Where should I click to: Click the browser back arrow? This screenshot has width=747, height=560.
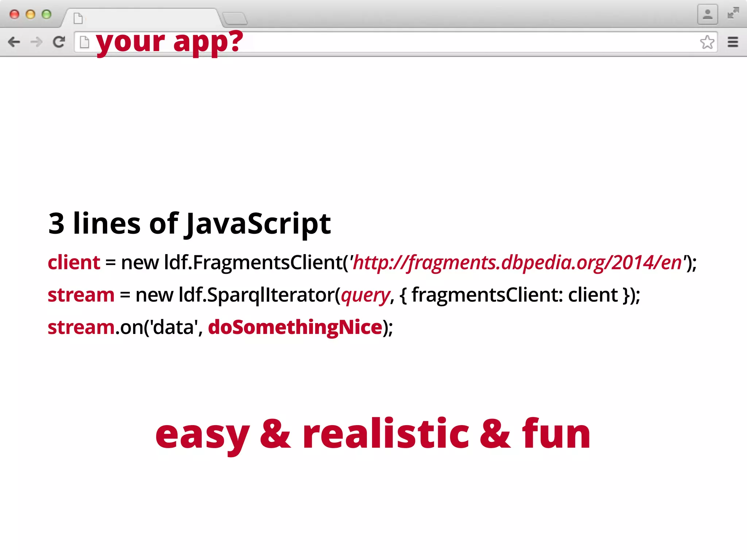pyautogui.click(x=14, y=42)
